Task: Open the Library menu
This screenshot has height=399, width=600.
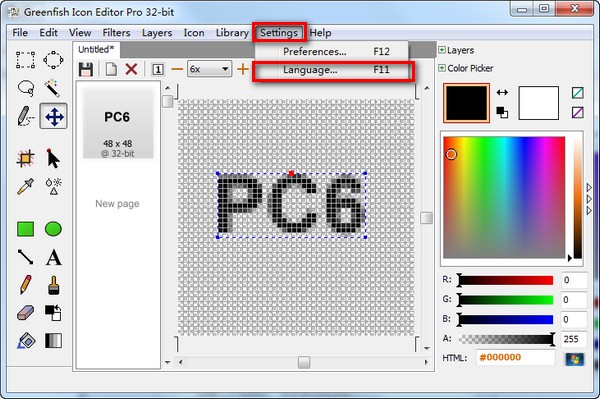Action: click(232, 33)
